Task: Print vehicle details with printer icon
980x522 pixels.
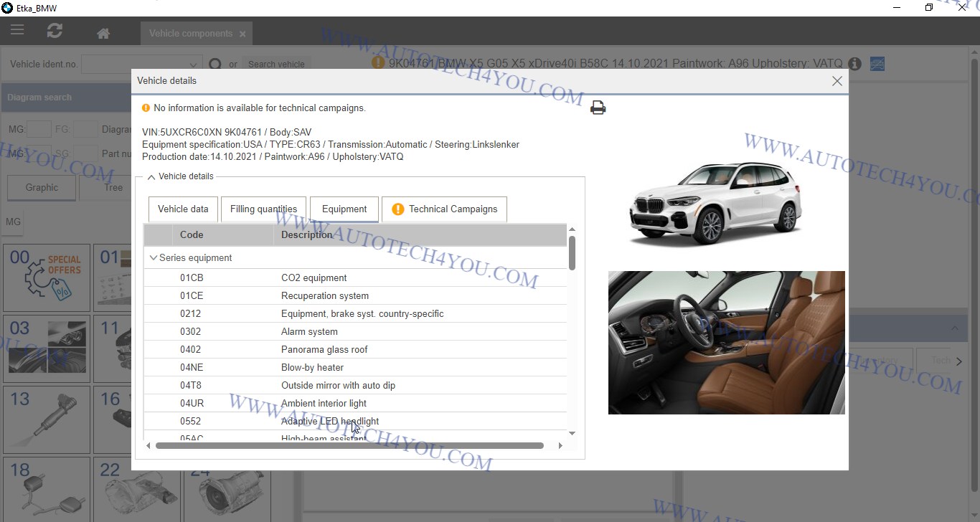Action: (598, 108)
